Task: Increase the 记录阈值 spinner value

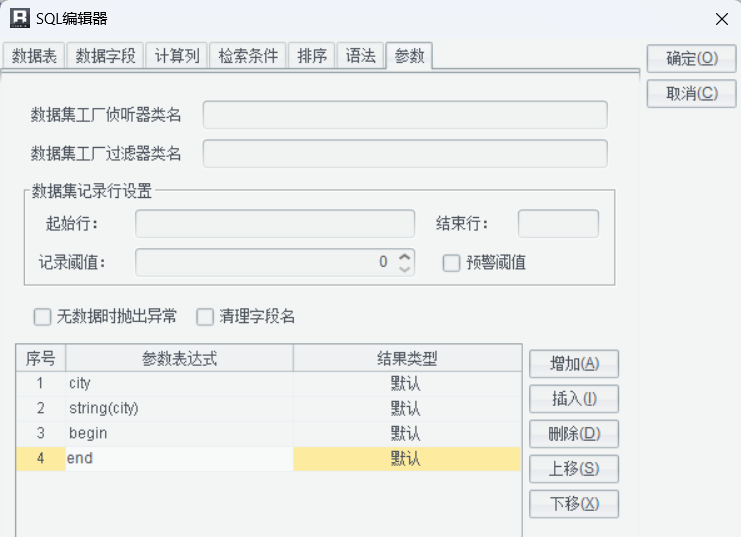Action: click(x=404, y=257)
